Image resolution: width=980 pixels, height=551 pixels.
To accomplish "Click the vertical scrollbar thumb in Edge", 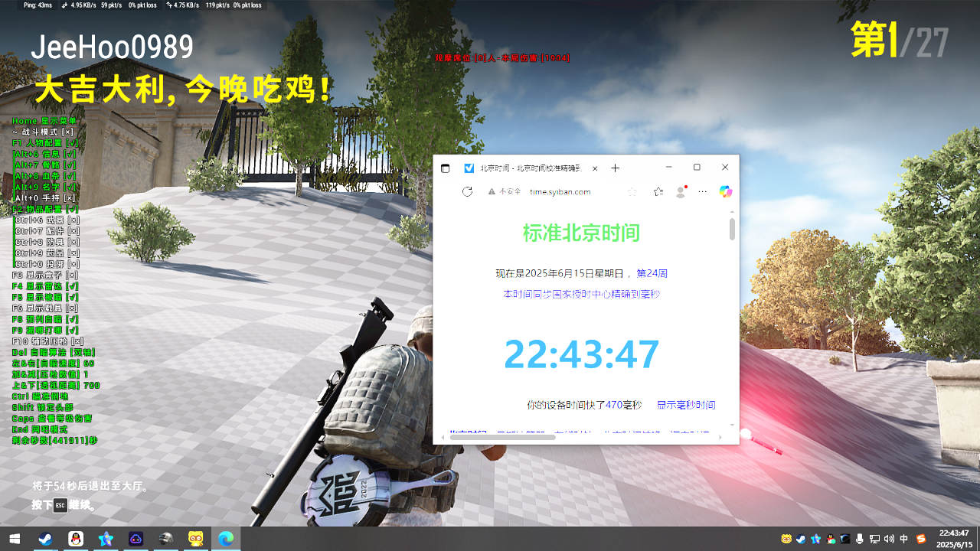I will point(732,229).
